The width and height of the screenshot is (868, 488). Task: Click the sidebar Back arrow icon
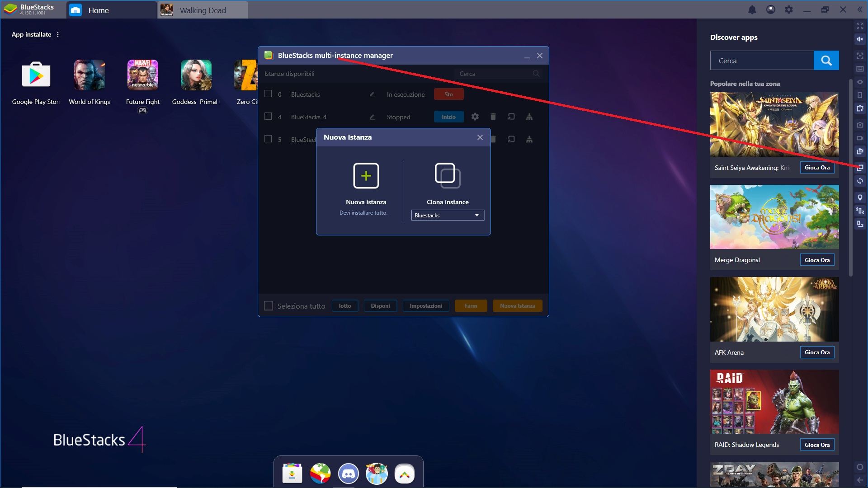coord(860,480)
